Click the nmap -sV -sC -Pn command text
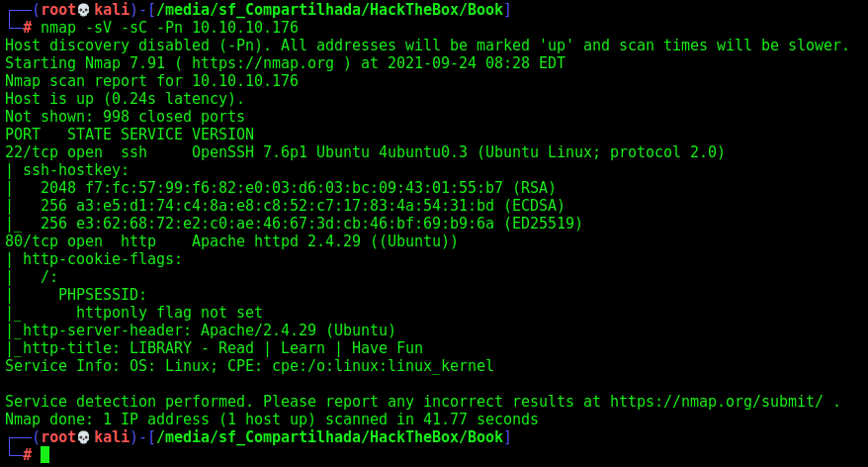This screenshot has width=868, height=467. tap(169, 28)
